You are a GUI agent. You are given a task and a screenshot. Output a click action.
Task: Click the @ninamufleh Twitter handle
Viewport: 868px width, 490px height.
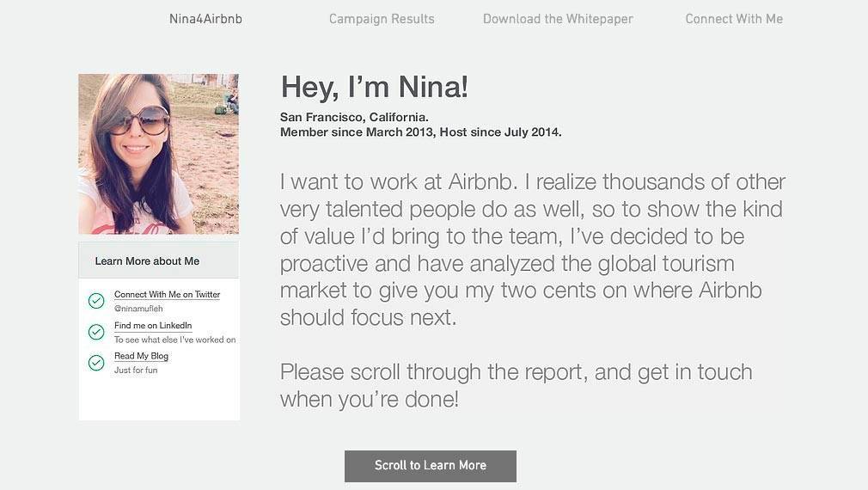138,309
